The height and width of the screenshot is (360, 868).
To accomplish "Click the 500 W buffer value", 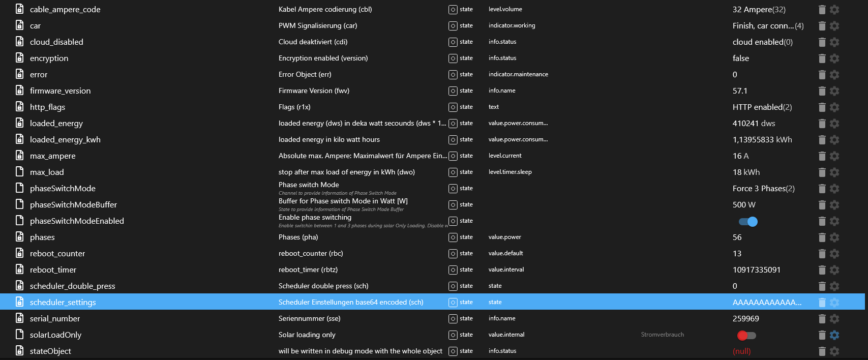I will pos(744,205).
